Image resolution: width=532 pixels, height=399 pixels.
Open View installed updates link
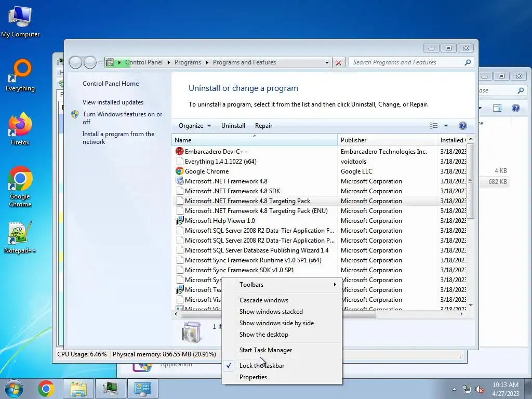tap(113, 102)
